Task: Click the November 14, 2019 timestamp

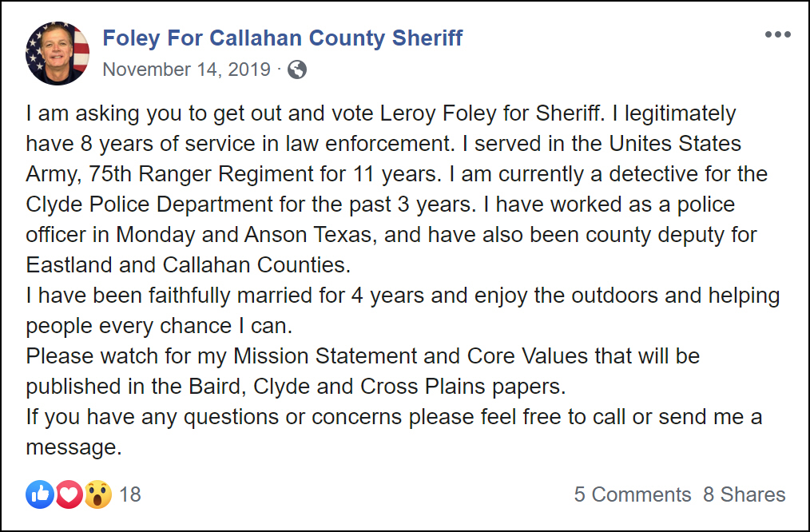Action: point(187,69)
